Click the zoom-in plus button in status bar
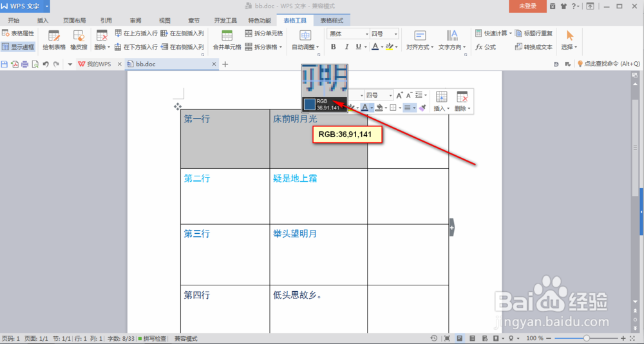Screen dimensions: 644x344 [622, 338]
